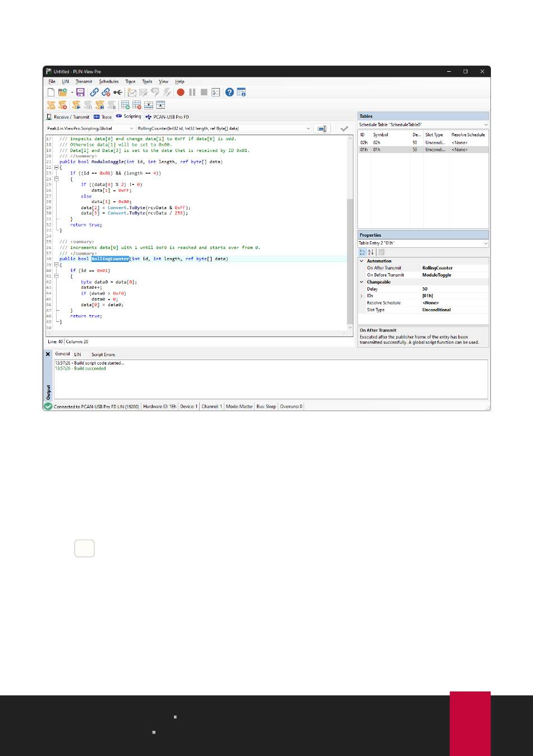The image size is (533, 756).
Task: Open Help with the blue question mark
Action: tap(229, 92)
